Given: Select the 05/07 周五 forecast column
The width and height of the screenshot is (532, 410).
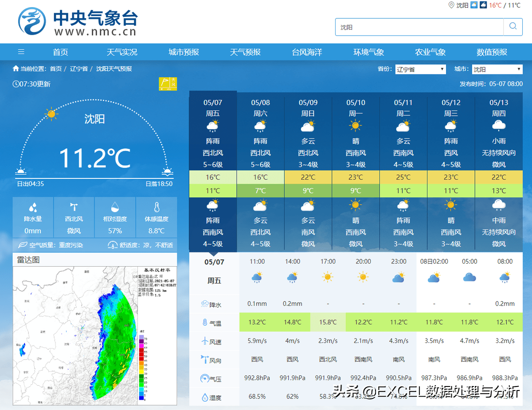Looking at the screenshot, I should pos(213,171).
